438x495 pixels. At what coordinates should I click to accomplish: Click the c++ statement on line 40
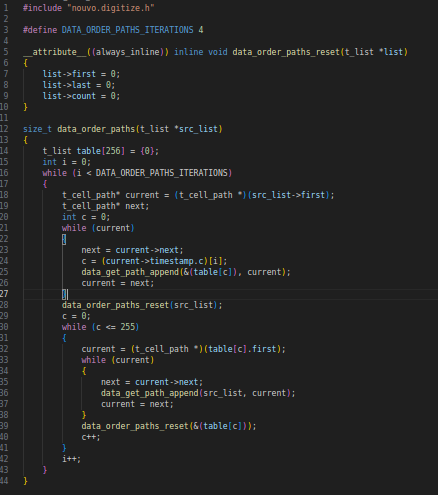pos(91,437)
